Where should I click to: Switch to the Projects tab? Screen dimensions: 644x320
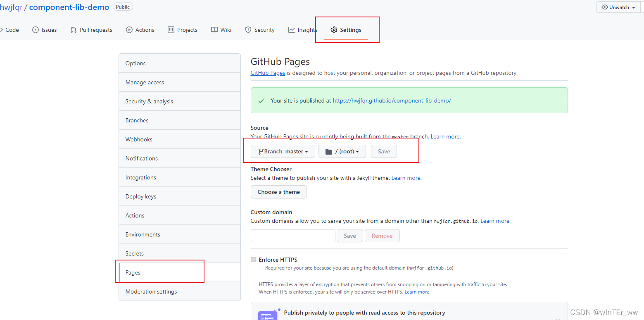coord(183,30)
